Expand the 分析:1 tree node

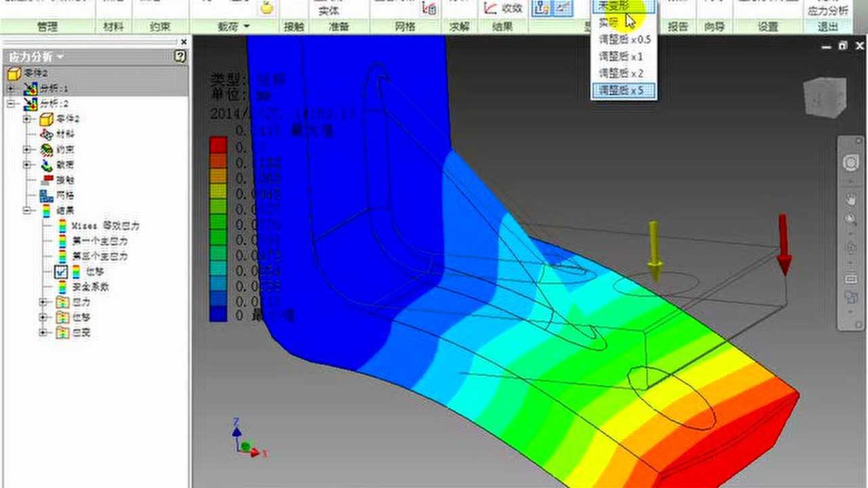point(12,88)
